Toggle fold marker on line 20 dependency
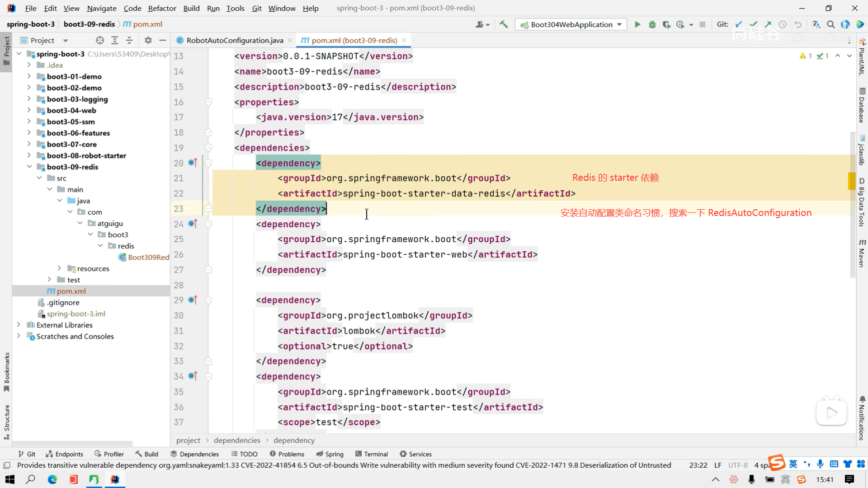The width and height of the screenshot is (868, 488). point(208,163)
